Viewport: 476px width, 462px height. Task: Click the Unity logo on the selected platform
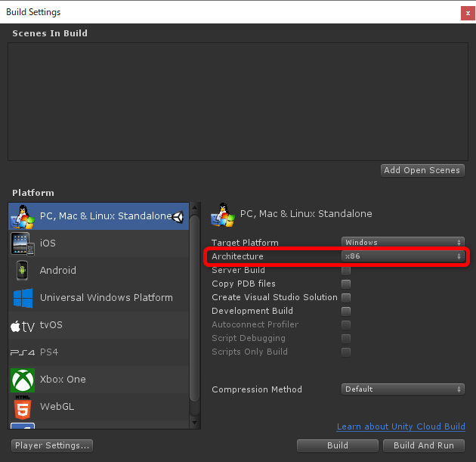click(178, 216)
